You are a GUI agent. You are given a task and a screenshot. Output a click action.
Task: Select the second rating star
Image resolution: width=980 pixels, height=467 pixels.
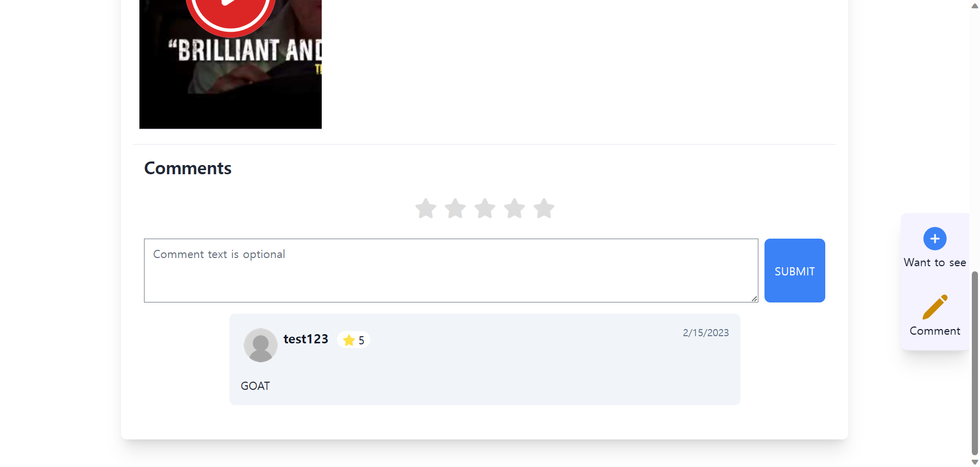(455, 208)
